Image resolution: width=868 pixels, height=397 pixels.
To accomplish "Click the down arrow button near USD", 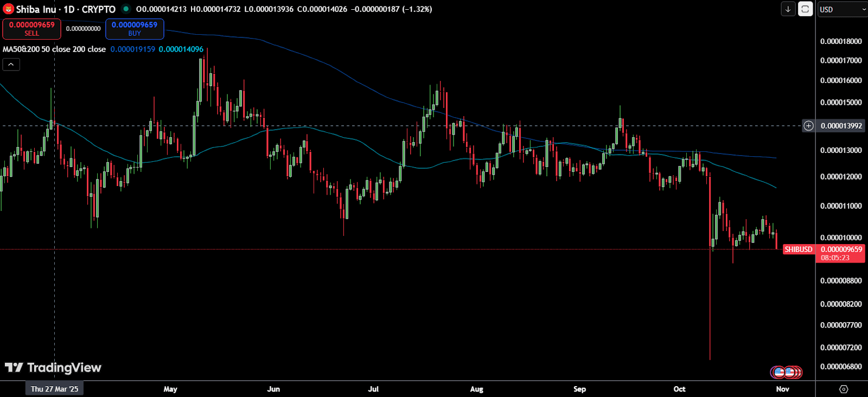I will (788, 9).
